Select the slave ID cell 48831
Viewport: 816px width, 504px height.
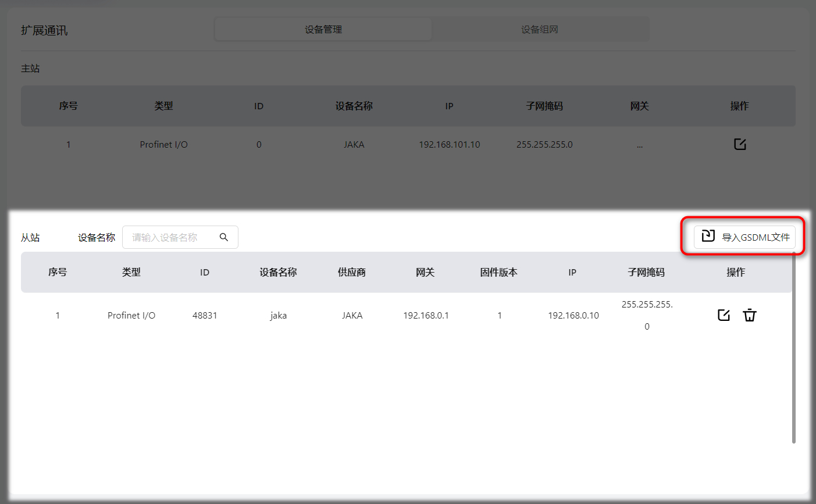(x=205, y=316)
